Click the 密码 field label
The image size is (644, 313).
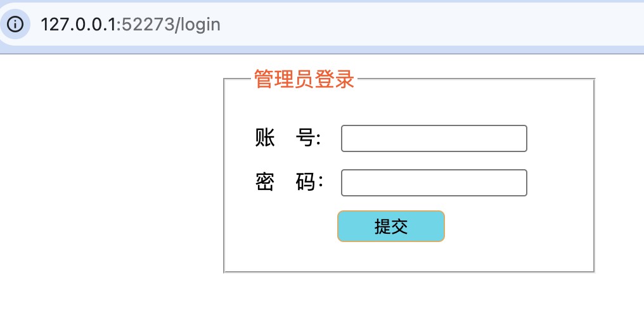pos(288,182)
